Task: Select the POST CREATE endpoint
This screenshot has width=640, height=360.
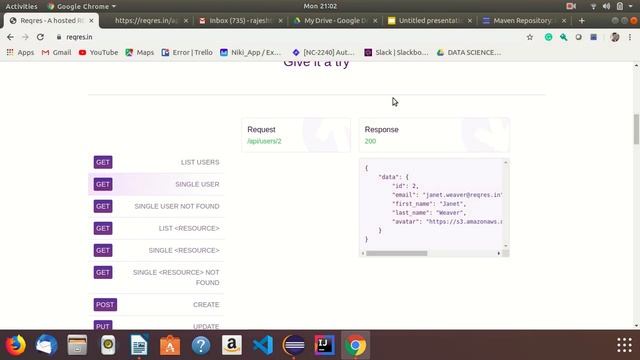Action: click(156, 305)
